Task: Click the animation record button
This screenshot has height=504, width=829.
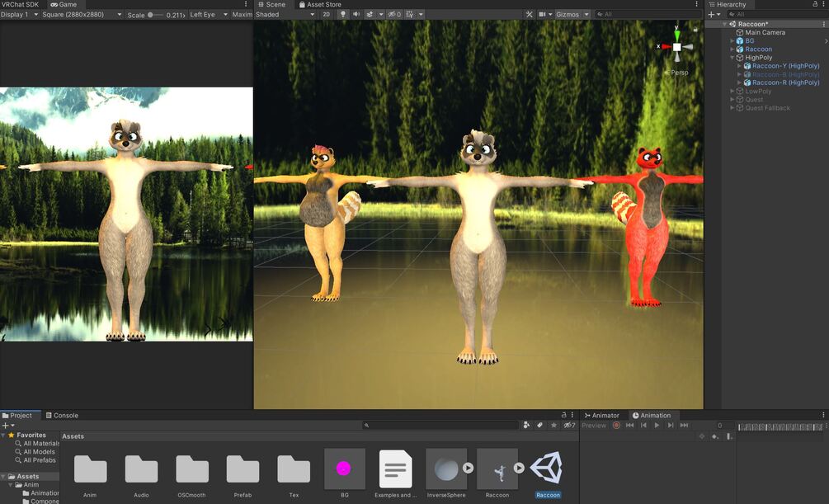Action: [616, 425]
